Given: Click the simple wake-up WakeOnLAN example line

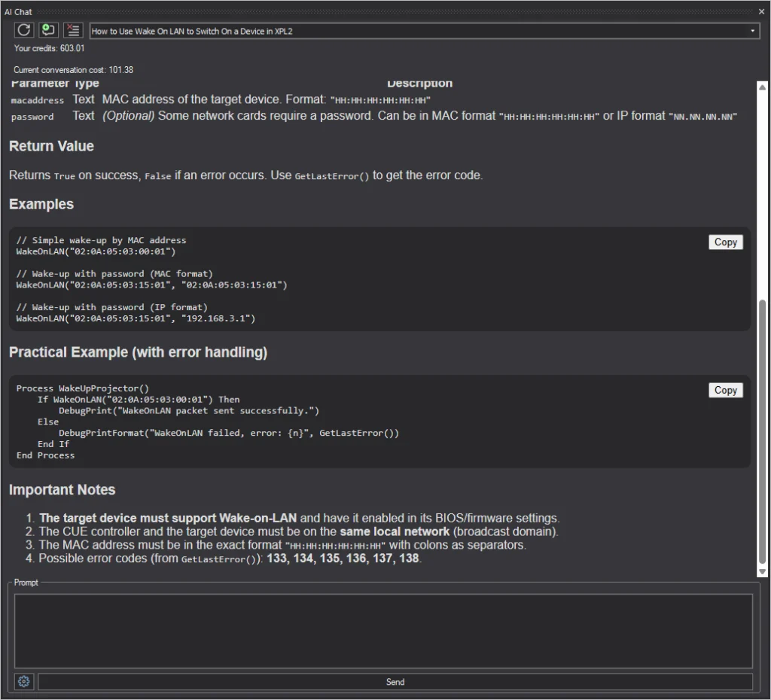Looking at the screenshot, I should (96, 252).
